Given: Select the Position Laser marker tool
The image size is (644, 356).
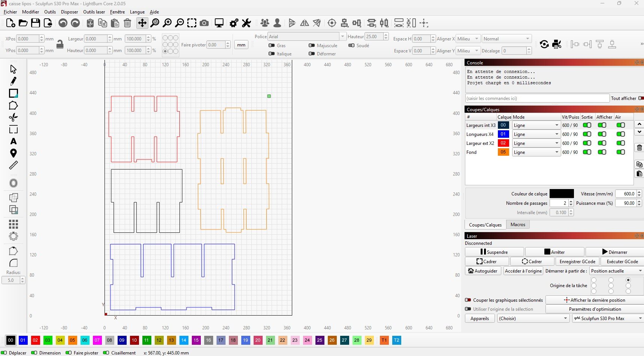Looking at the screenshot, I should coord(13,153).
